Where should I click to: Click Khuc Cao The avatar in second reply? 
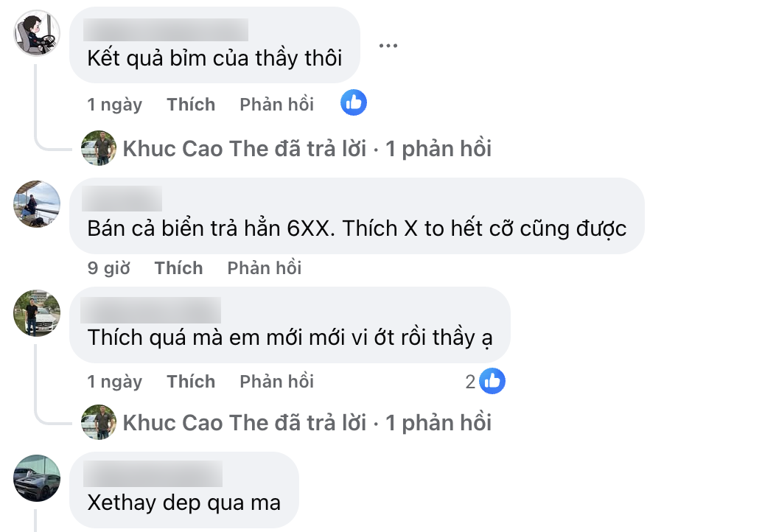pos(99,422)
